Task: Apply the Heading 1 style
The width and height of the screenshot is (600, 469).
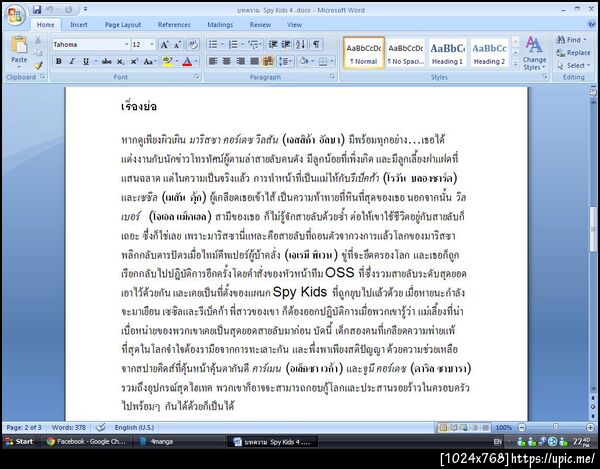Action: point(447,53)
